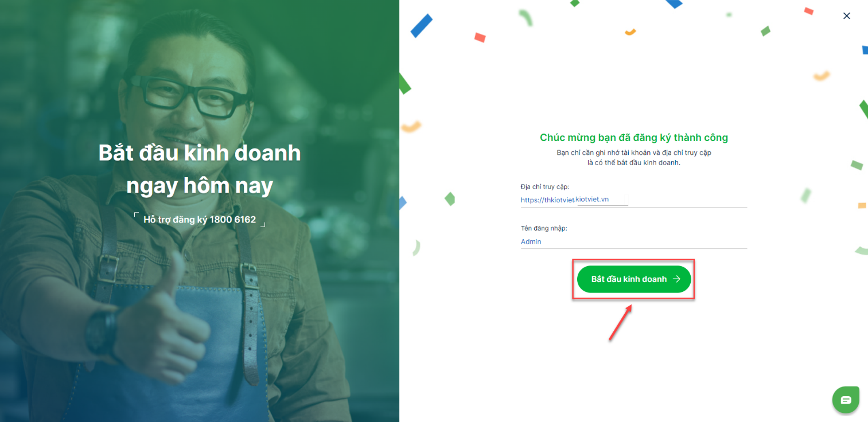Viewport: 868px width, 422px height.
Task: Click the Địa chỉ truy cập label
Action: click(544, 187)
